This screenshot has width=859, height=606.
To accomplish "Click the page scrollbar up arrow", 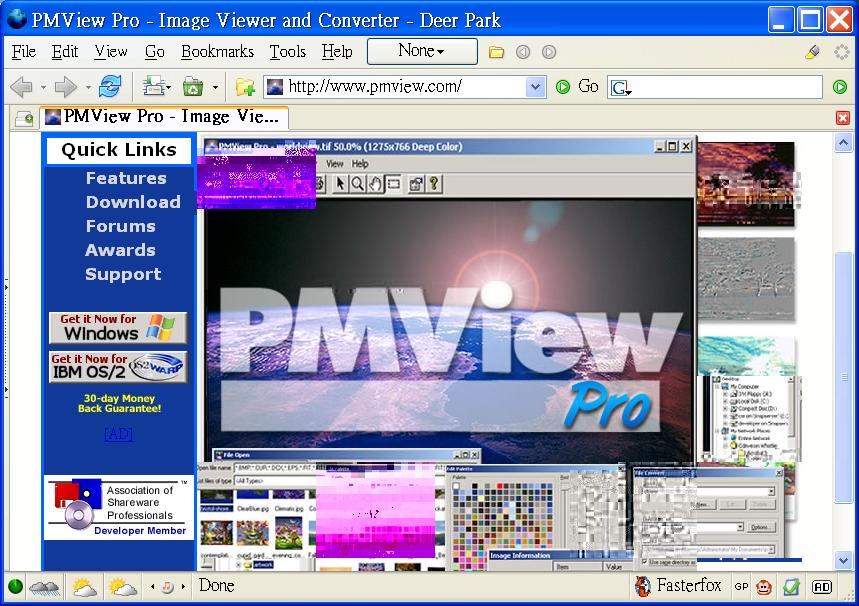I will point(843,144).
